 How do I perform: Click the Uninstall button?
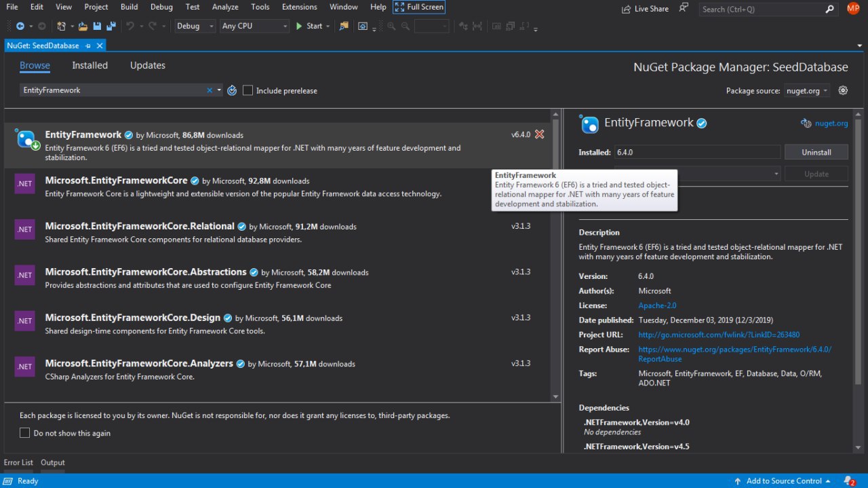tap(816, 152)
